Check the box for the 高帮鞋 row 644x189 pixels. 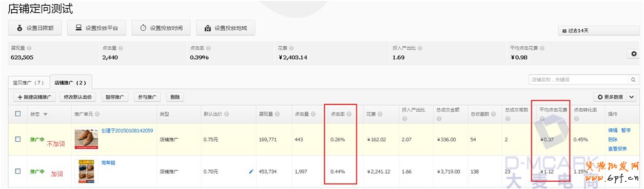tap(18, 171)
